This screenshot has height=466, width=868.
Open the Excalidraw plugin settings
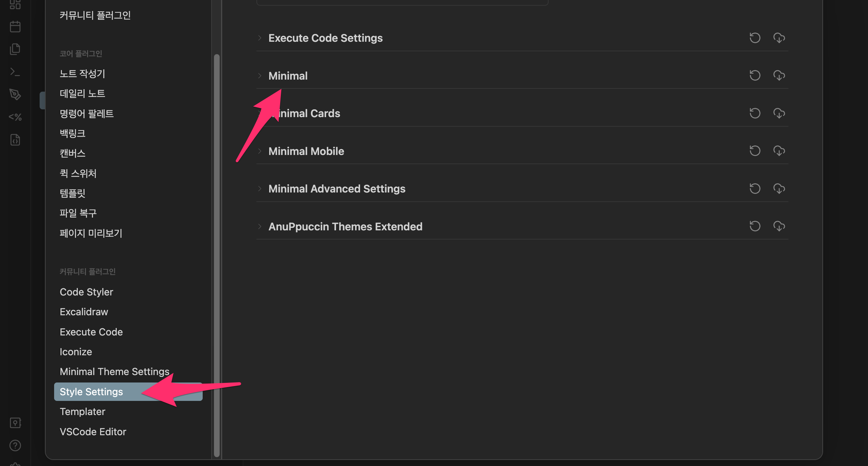(x=84, y=312)
